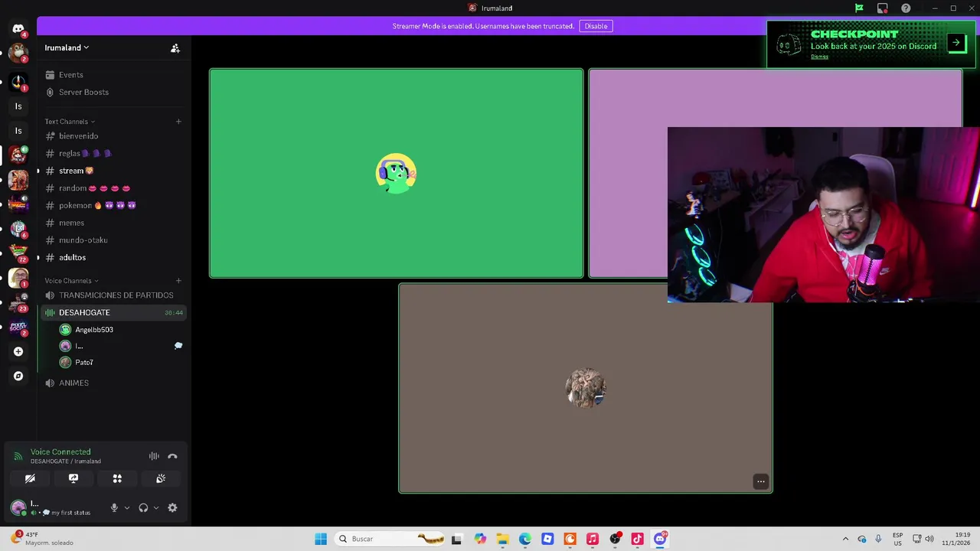
Task: Start an Activity
Action: tap(117, 478)
